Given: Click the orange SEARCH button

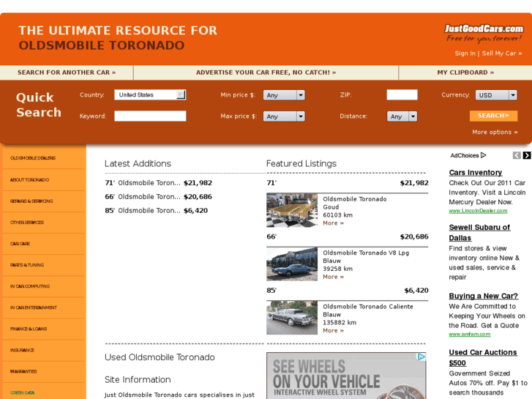Looking at the screenshot, I should pyautogui.click(x=494, y=116).
